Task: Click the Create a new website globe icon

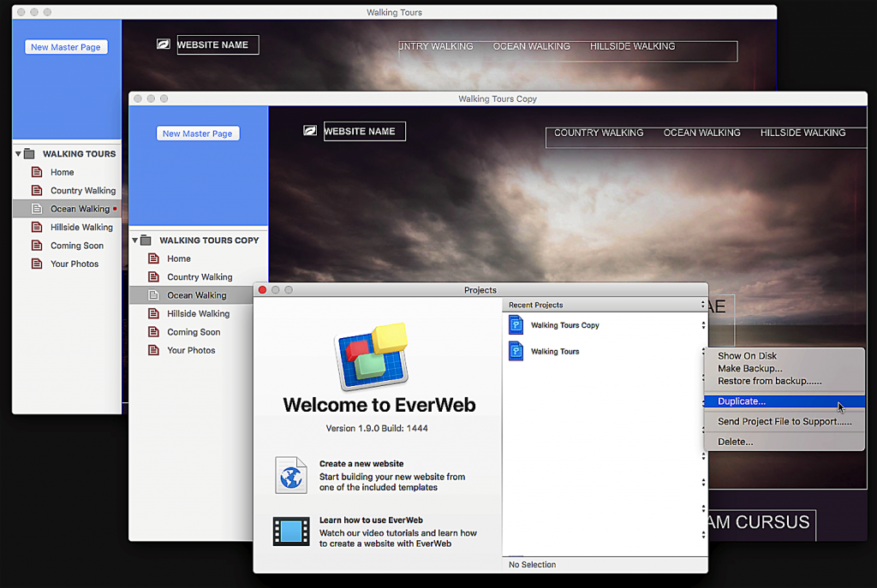Action: [291, 475]
